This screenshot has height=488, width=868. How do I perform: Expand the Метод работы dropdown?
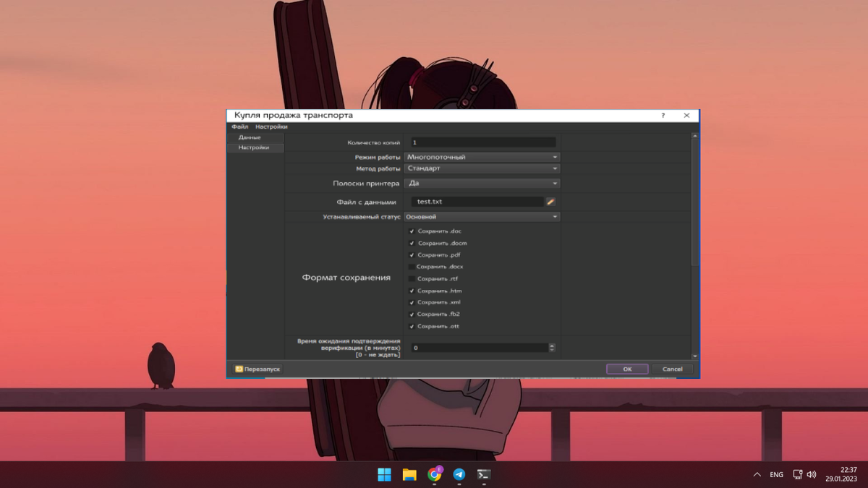(x=482, y=168)
